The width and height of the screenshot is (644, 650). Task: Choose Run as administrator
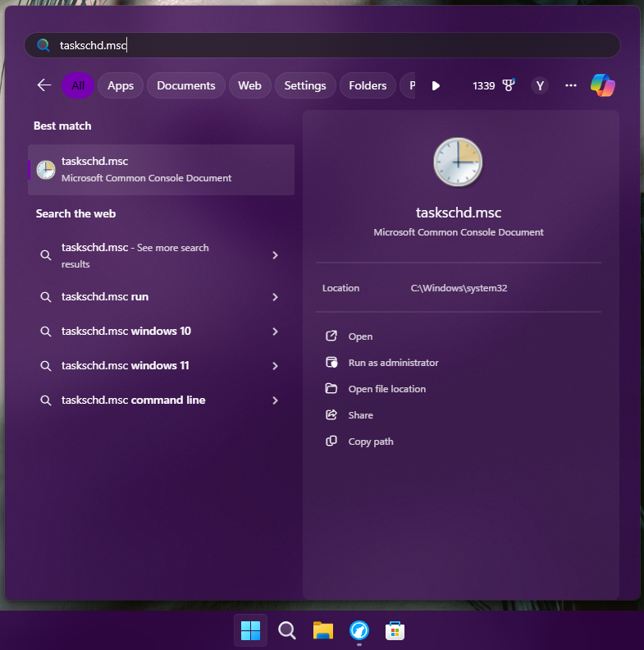[393, 363]
